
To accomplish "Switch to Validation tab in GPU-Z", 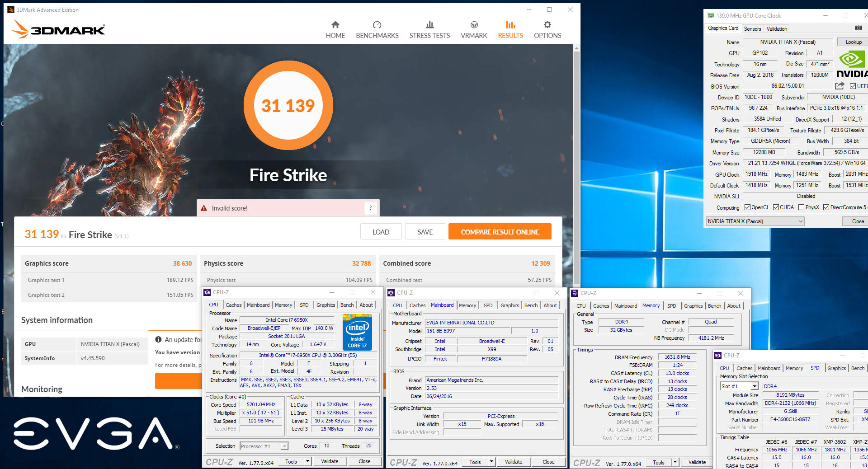I will [x=777, y=29].
